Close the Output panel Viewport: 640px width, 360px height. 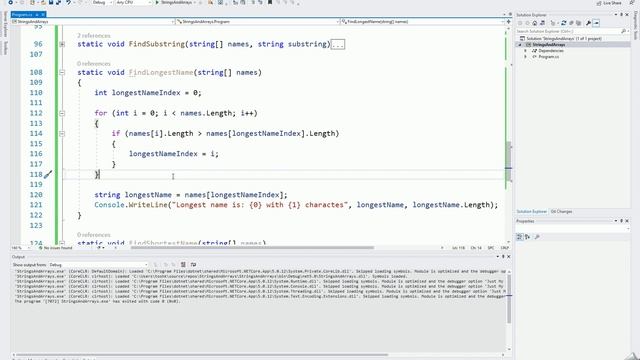(509, 257)
